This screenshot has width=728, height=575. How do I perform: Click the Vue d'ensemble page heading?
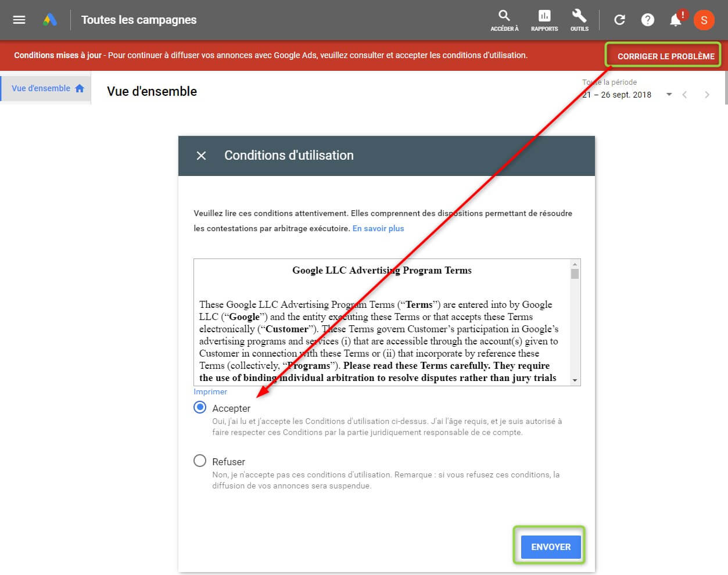pyautogui.click(x=152, y=91)
